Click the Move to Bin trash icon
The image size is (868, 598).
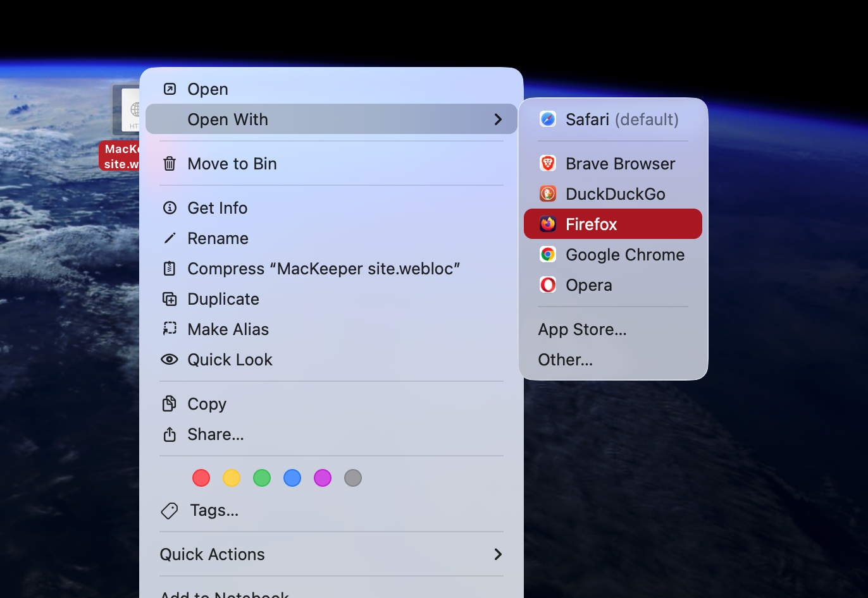point(170,164)
